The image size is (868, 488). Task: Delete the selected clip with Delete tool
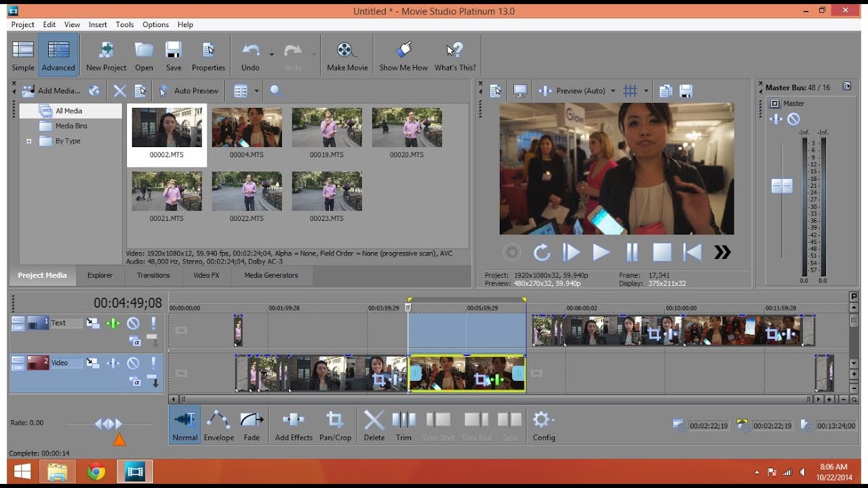(374, 426)
